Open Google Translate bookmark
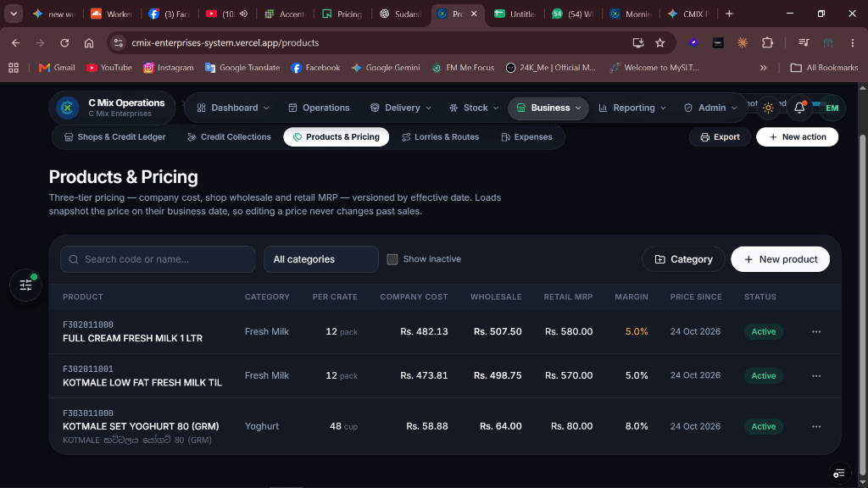The height and width of the screenshot is (488, 868). coord(242,68)
